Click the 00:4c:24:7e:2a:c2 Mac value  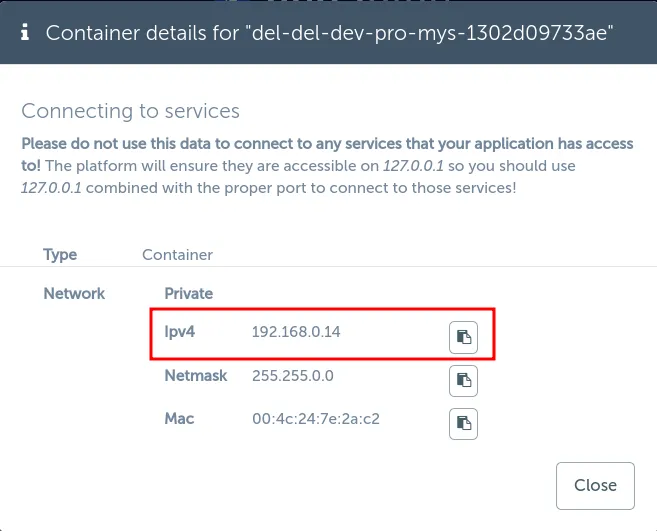click(x=316, y=419)
